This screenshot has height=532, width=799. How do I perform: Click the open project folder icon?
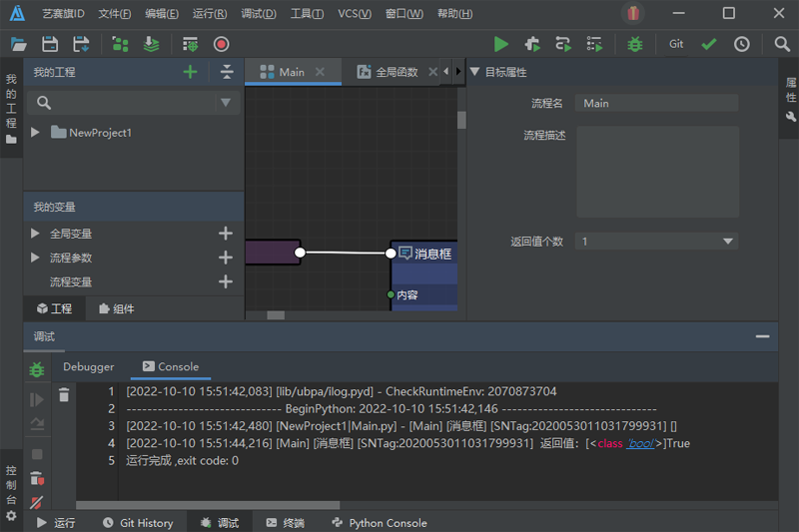pyautogui.click(x=19, y=44)
